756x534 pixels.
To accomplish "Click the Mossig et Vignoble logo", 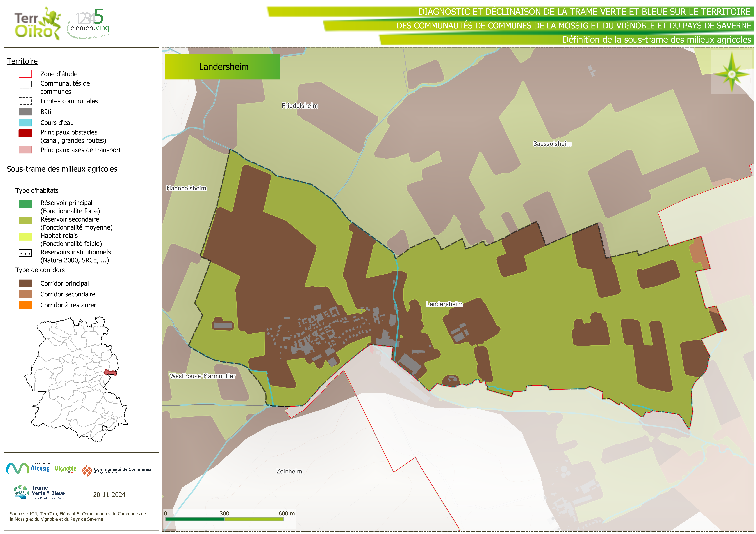I will click(41, 468).
